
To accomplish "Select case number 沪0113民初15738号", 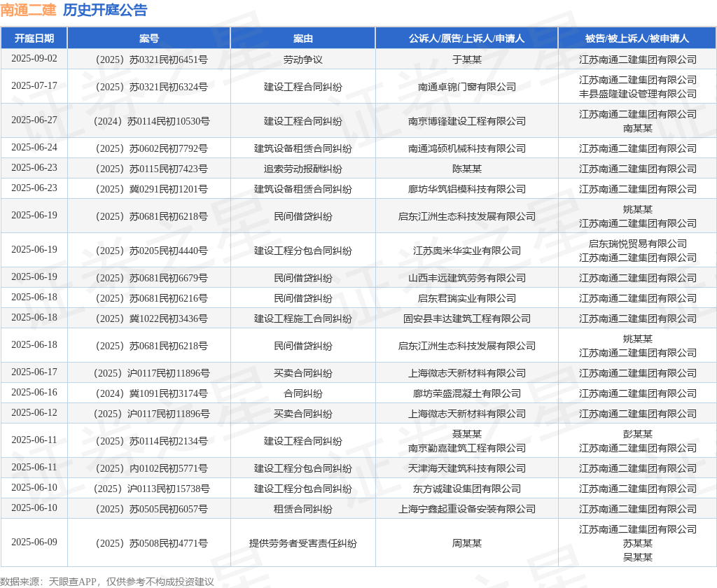I will 152,489.
